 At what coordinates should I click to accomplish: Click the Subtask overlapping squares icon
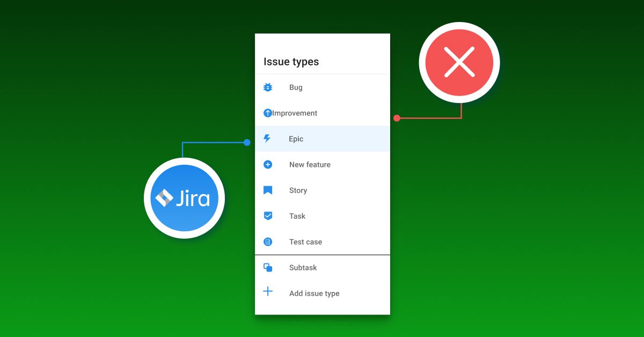pos(268,267)
